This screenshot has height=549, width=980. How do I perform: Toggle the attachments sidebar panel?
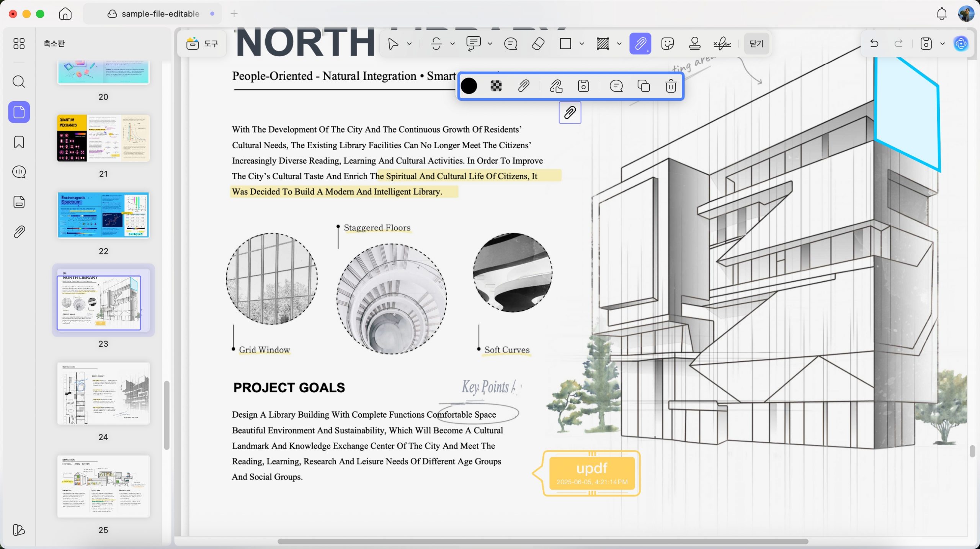coord(19,232)
